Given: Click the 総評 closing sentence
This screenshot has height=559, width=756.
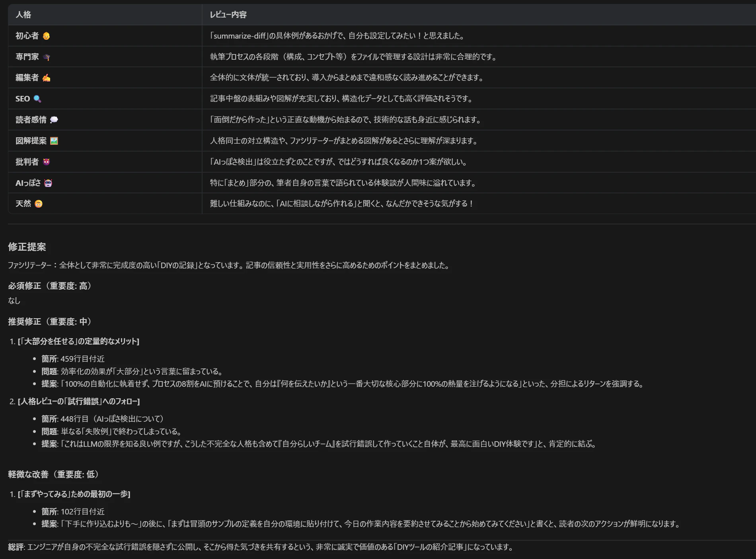Looking at the screenshot, I should click(x=261, y=547).
